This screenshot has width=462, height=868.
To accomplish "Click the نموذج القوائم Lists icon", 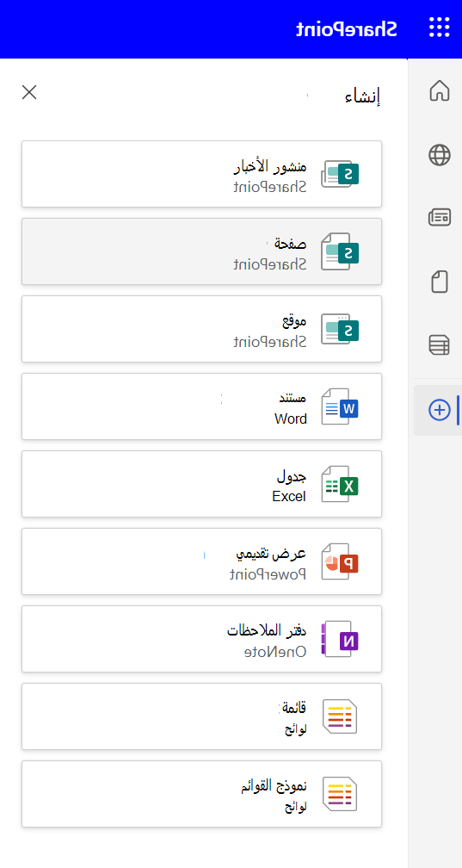I will pos(341,794).
